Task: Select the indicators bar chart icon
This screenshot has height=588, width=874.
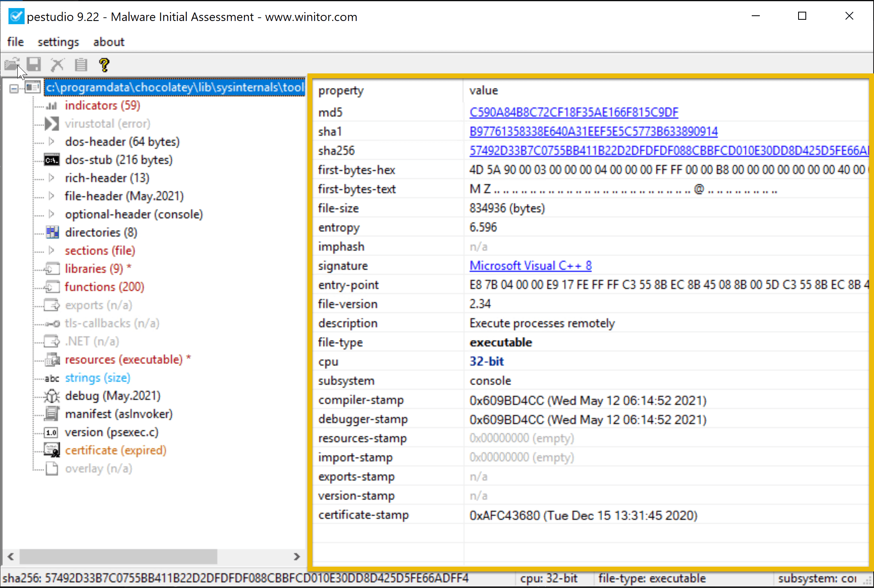Action: pos(52,106)
